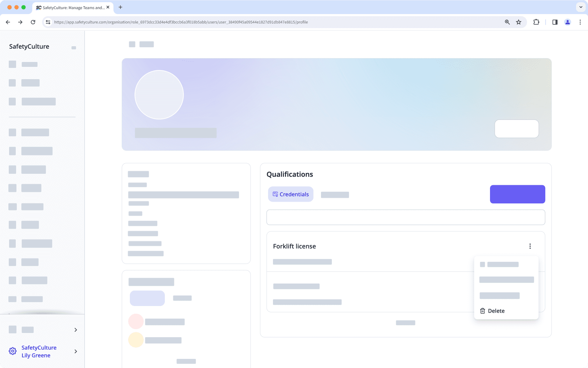
Task: Open the browser extensions puzzle icon
Action: (x=536, y=22)
